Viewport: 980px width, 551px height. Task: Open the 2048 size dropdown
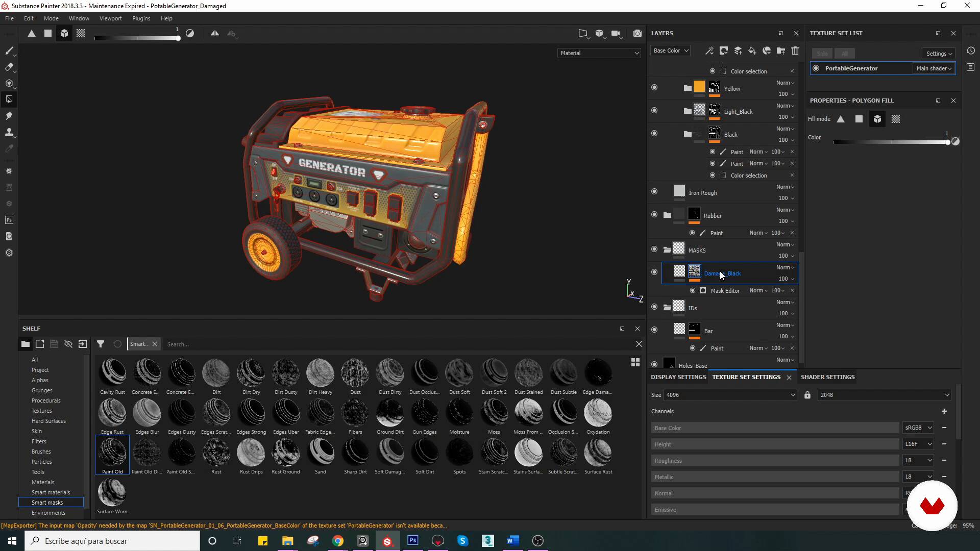885,395
